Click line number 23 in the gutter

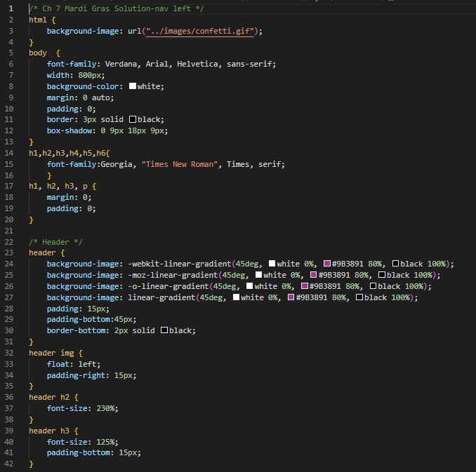[9, 252]
